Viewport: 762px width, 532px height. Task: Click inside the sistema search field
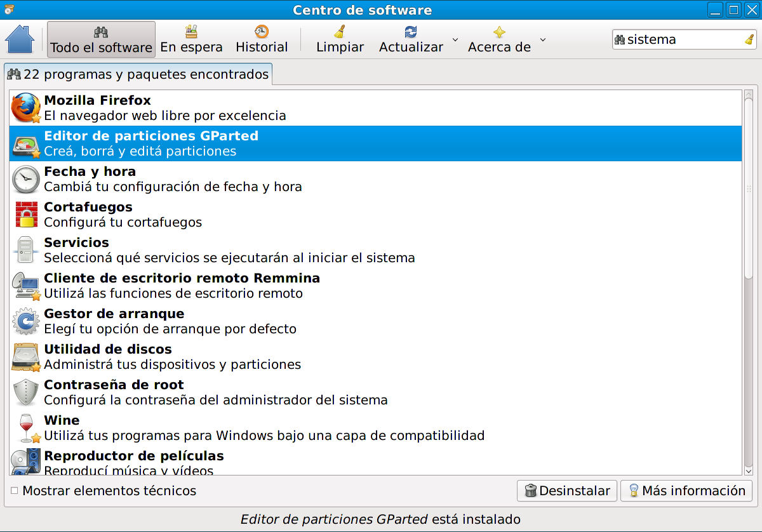685,39
